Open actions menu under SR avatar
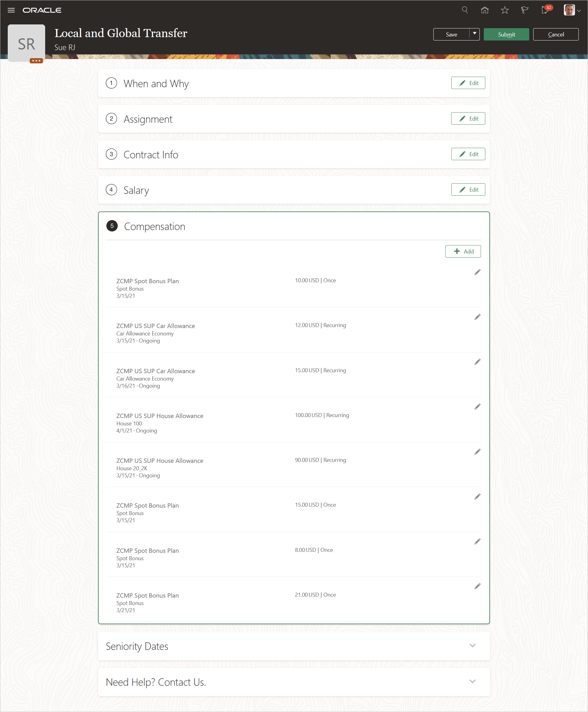588x712 pixels. tap(36, 61)
